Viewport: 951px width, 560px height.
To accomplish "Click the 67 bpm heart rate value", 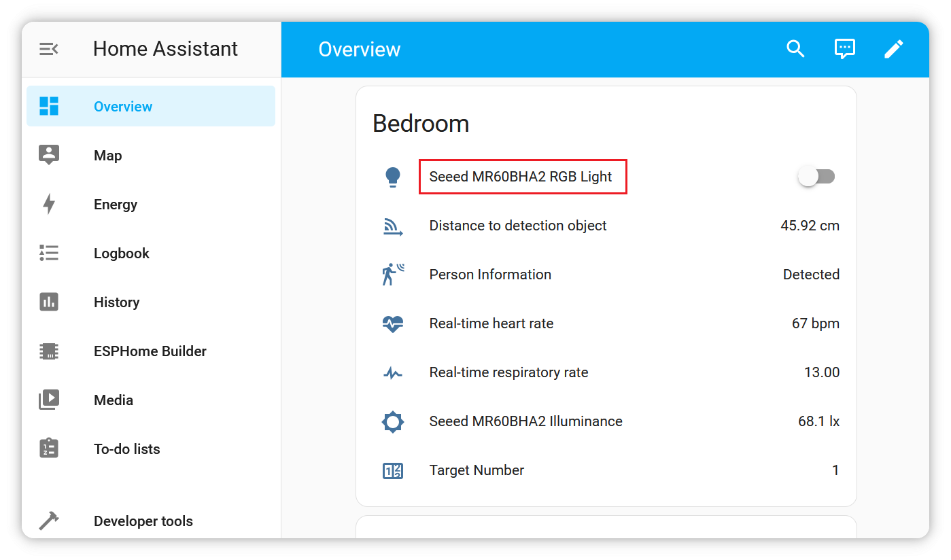I will coord(816,323).
